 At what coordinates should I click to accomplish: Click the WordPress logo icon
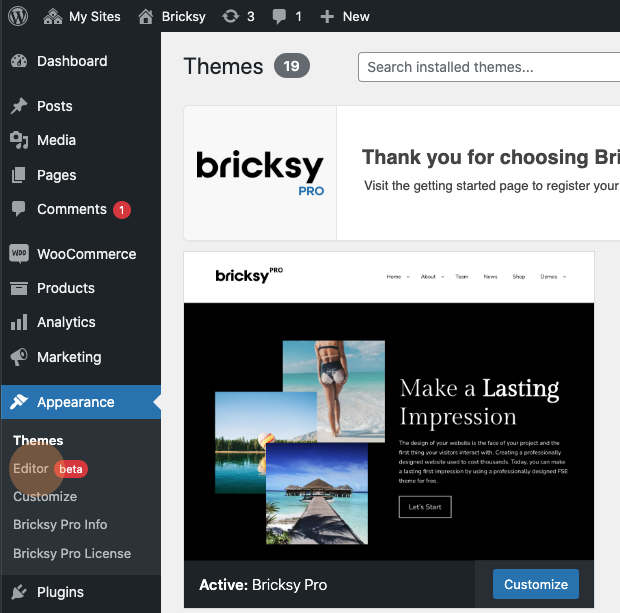(x=18, y=16)
